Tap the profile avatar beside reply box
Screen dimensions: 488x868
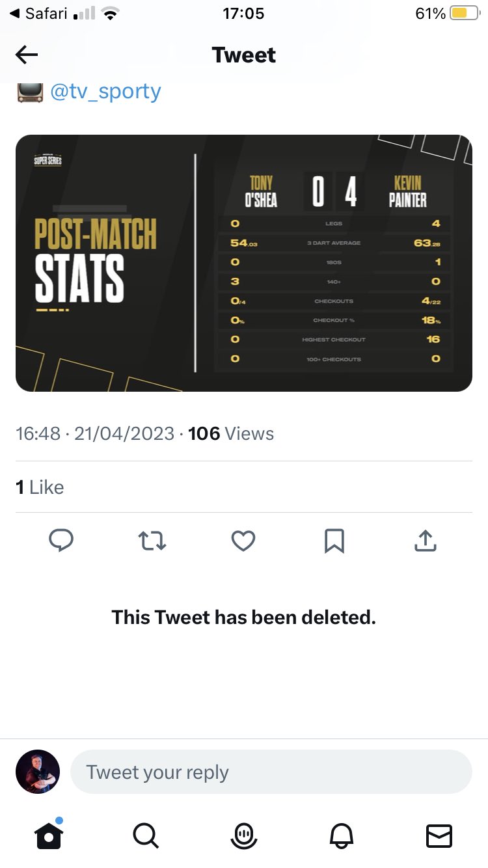coord(38,772)
